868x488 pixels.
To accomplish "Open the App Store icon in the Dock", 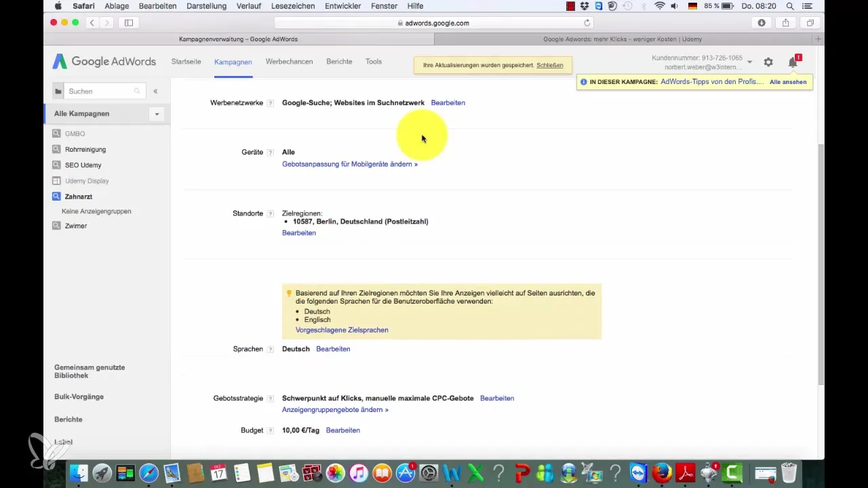I will point(405,473).
